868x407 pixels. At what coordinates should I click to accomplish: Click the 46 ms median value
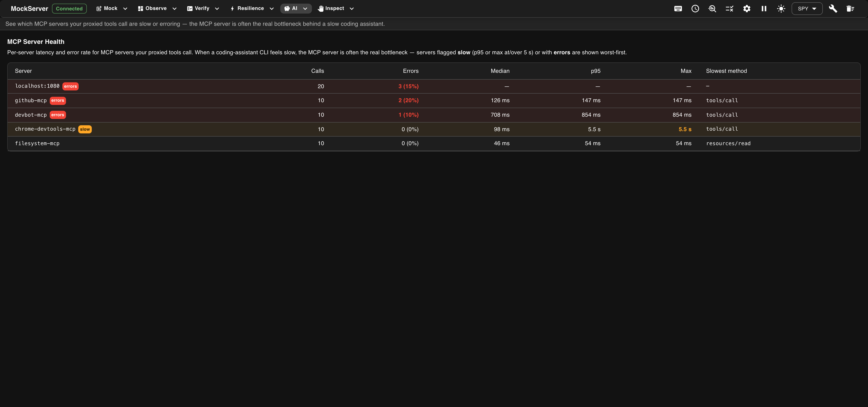(502, 144)
